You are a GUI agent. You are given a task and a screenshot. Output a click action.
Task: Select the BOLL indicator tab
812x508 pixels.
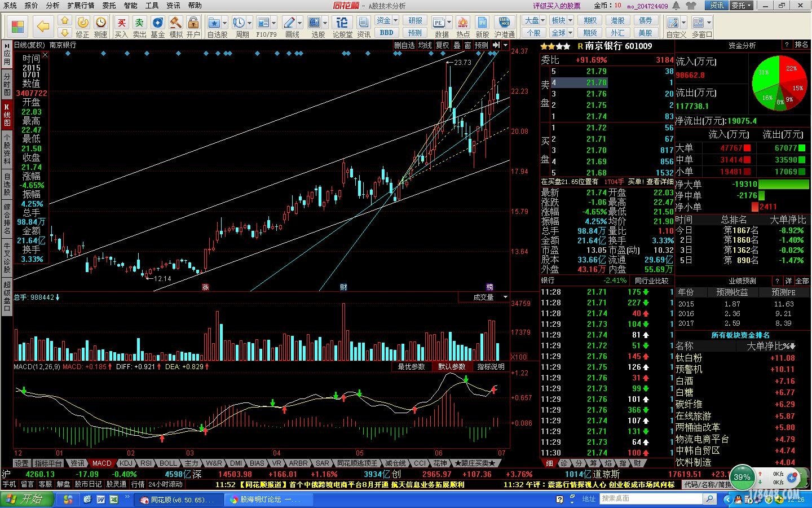[x=168, y=463]
